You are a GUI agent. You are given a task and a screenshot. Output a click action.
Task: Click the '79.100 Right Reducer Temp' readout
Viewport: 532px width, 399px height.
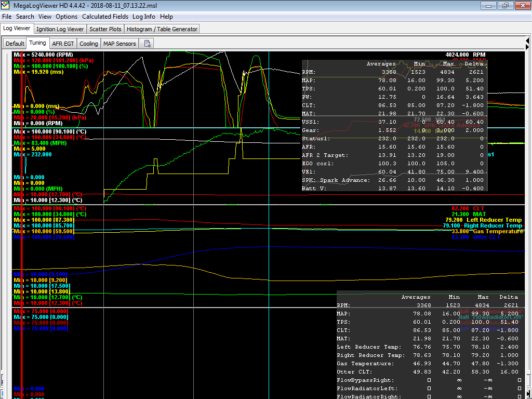483,226
